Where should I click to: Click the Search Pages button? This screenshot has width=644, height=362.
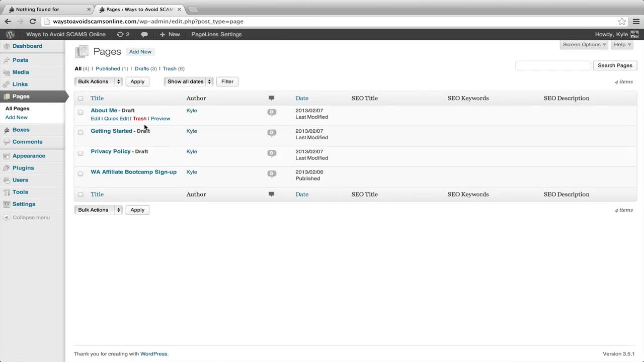click(x=615, y=65)
